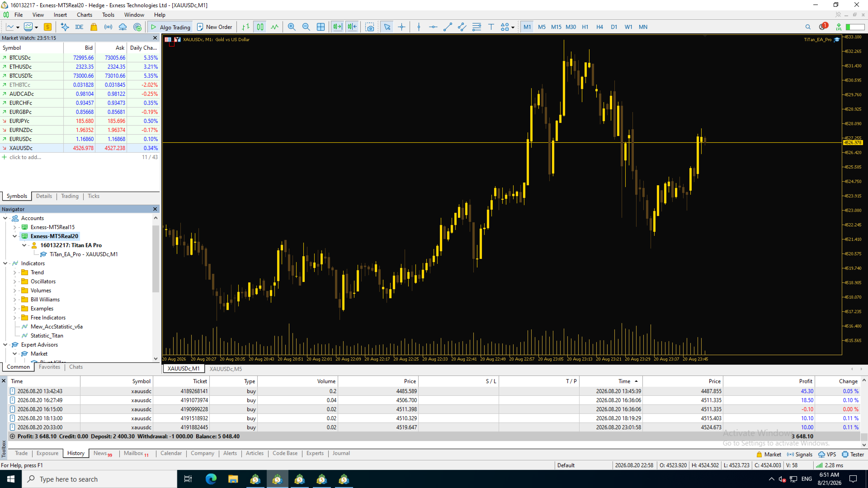This screenshot has height=488, width=868.
Task: Open Windows Task View
Action: [x=188, y=479]
